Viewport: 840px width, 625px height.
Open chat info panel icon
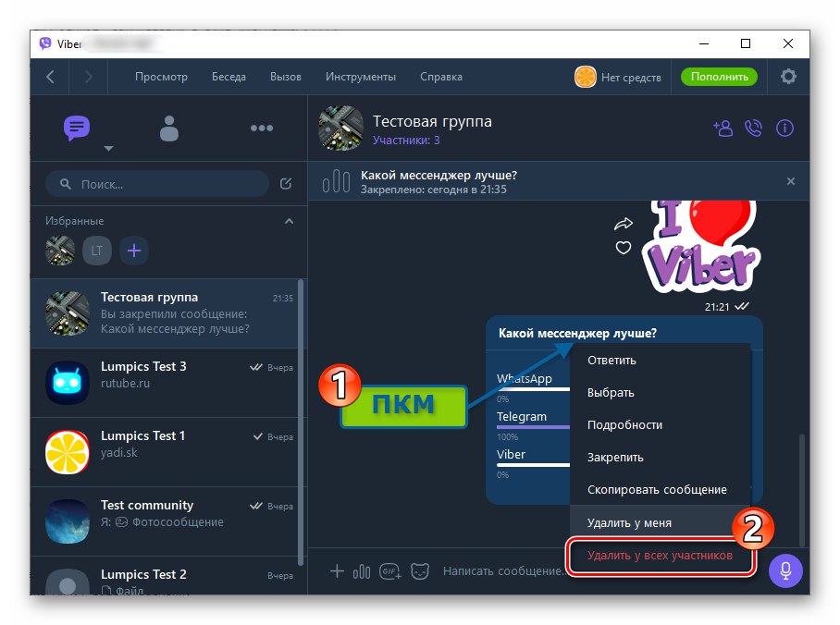tap(784, 128)
